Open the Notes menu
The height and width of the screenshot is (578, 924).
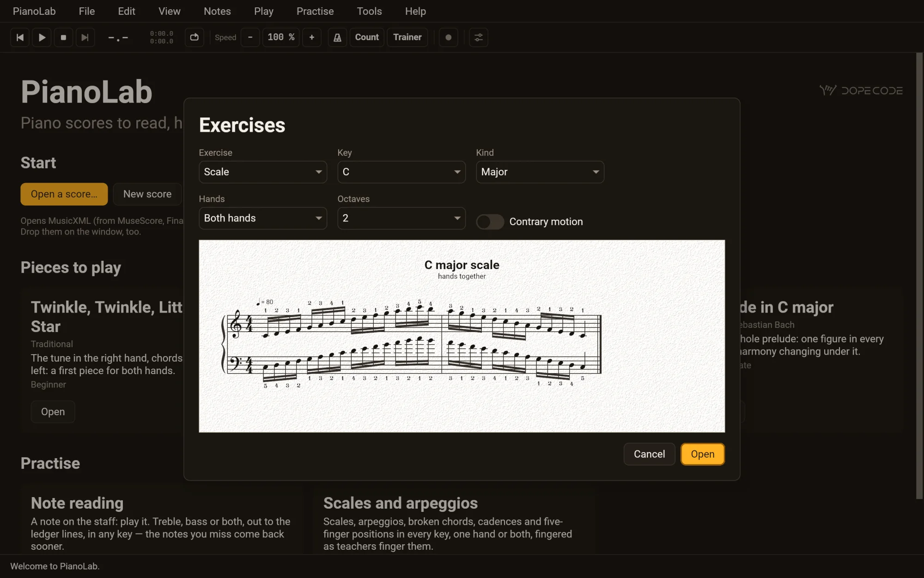[217, 11]
